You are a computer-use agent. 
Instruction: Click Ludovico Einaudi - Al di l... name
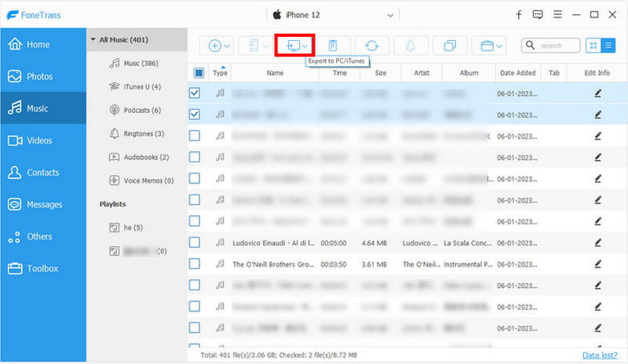(x=273, y=242)
